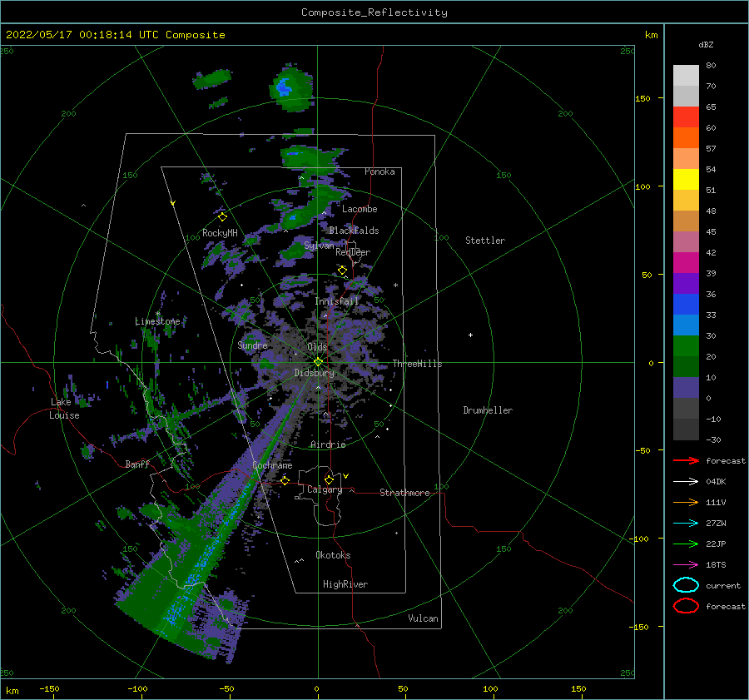Select the green 20-30 dBZ color swatch
749x700 pixels.
(x=686, y=346)
